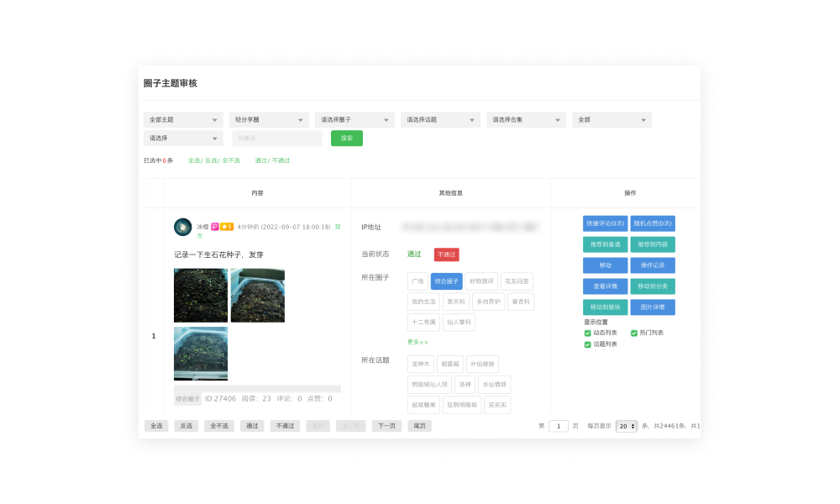Screen dimensions: 840x504
Task: Click the green 搜索 button
Action: 347,139
